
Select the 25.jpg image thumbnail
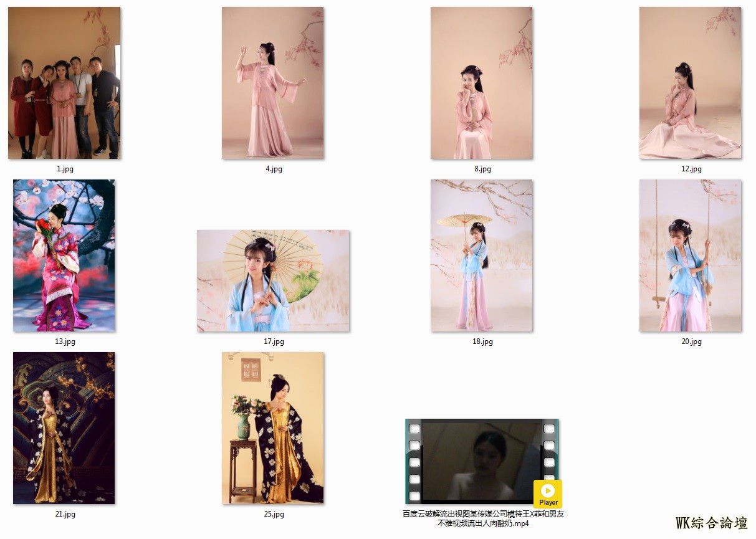pos(272,428)
